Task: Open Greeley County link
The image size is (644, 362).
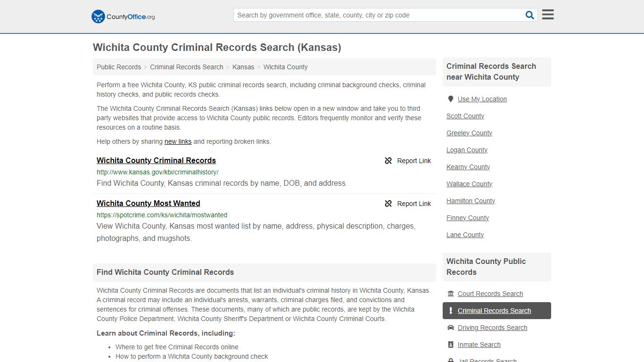Action: click(470, 133)
